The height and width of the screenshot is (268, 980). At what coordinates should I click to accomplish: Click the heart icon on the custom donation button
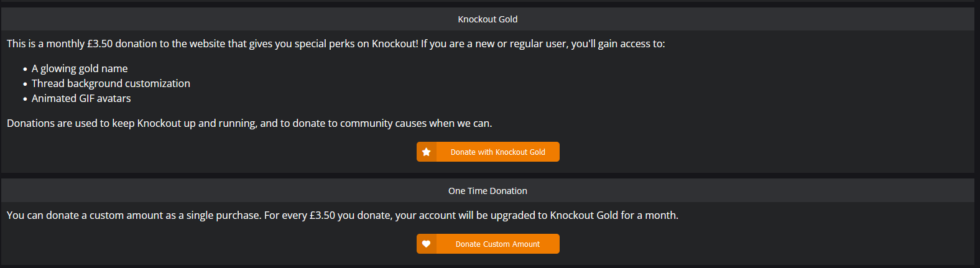coord(426,244)
